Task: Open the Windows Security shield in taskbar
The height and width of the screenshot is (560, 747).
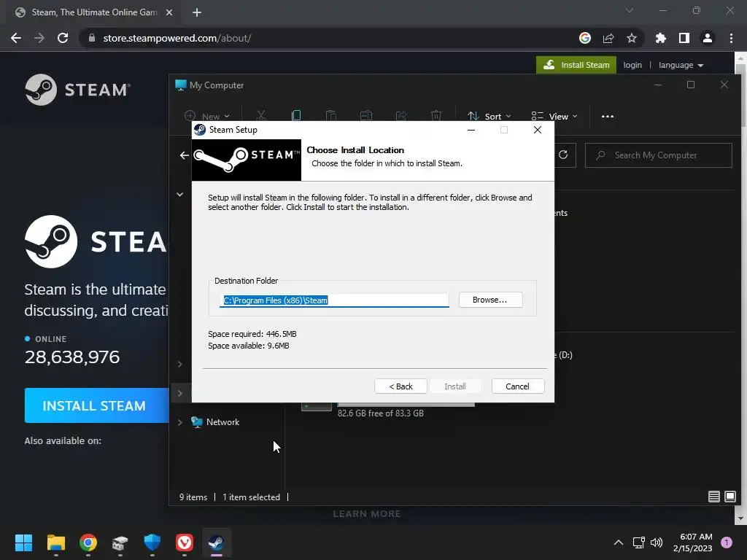Action: coord(152,542)
